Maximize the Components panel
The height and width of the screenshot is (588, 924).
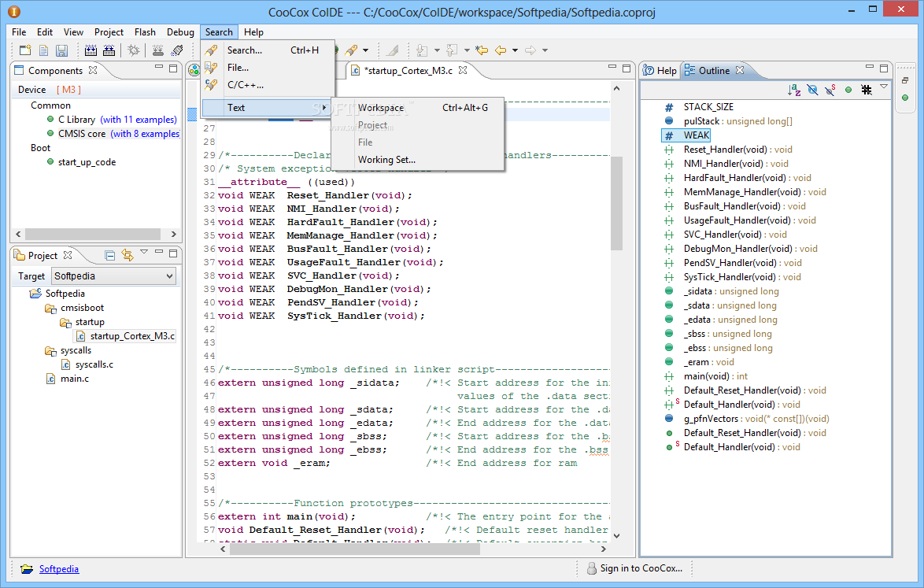pyautogui.click(x=173, y=68)
